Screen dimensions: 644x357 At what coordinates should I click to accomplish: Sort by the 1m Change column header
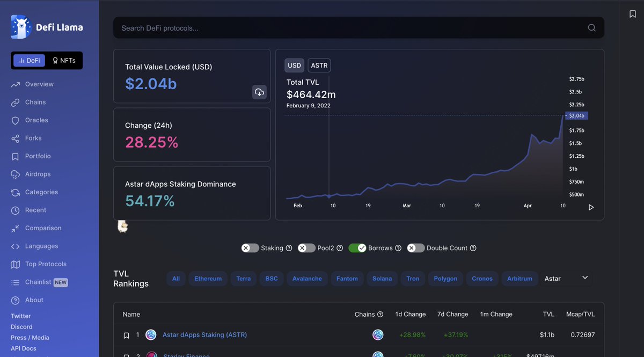tap(496, 314)
